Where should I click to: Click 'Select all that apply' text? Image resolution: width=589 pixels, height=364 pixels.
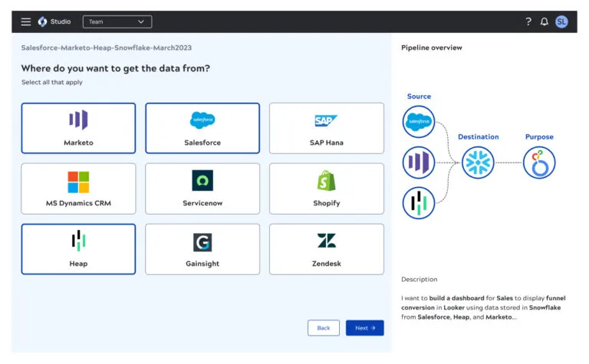click(x=52, y=82)
